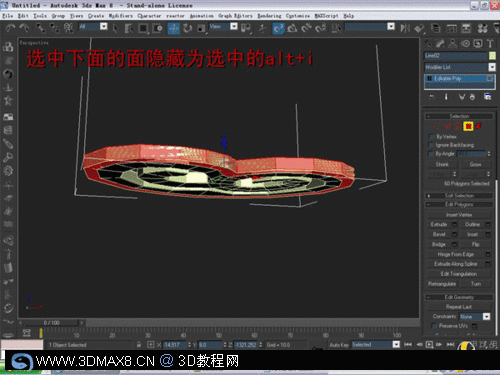Select Border sub-object level icon
500x375 pixels.
tap(458, 126)
